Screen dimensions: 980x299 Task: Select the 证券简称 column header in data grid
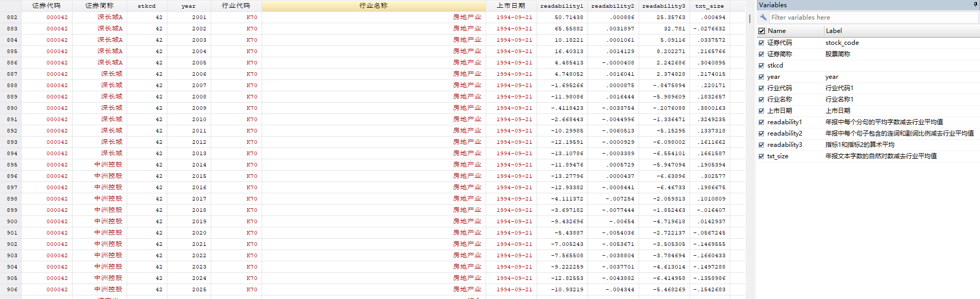tap(99, 6)
